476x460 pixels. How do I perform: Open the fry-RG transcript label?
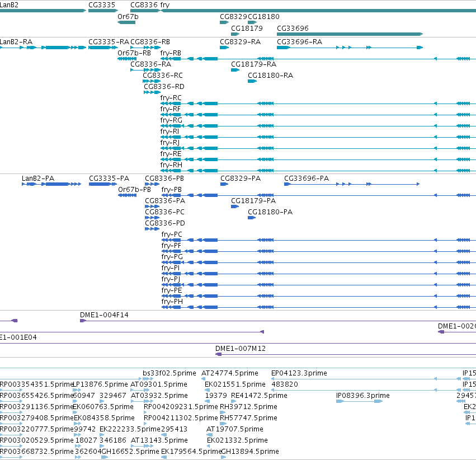click(x=171, y=120)
